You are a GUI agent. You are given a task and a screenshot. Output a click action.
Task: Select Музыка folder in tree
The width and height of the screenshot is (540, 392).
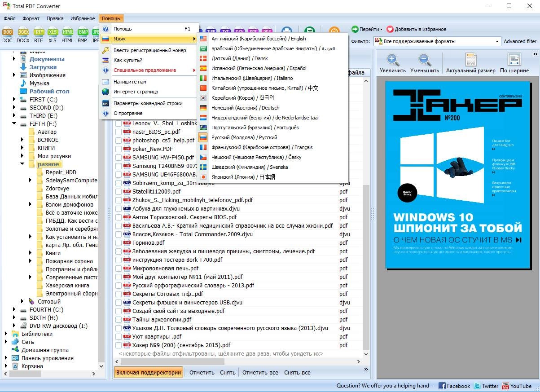coord(40,83)
